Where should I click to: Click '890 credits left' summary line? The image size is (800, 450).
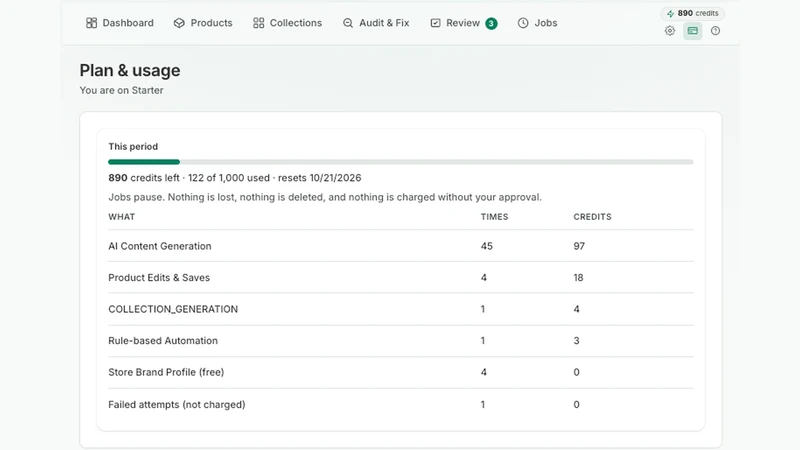point(235,178)
